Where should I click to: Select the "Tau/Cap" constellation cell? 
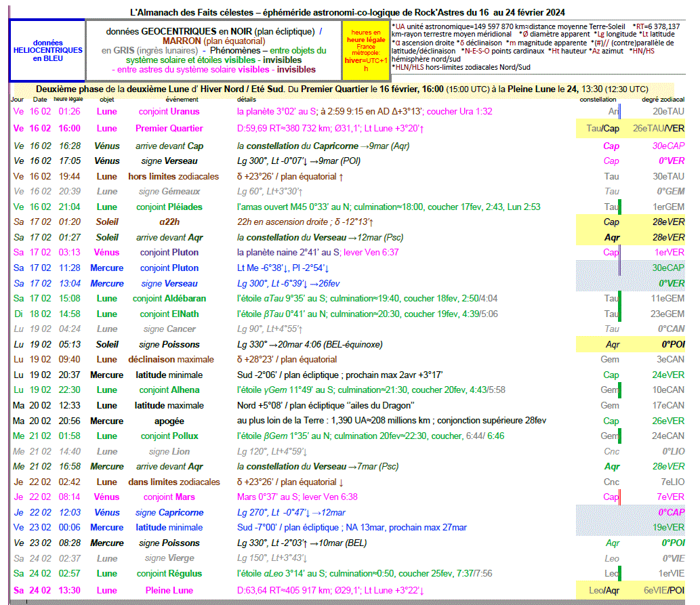point(602,129)
